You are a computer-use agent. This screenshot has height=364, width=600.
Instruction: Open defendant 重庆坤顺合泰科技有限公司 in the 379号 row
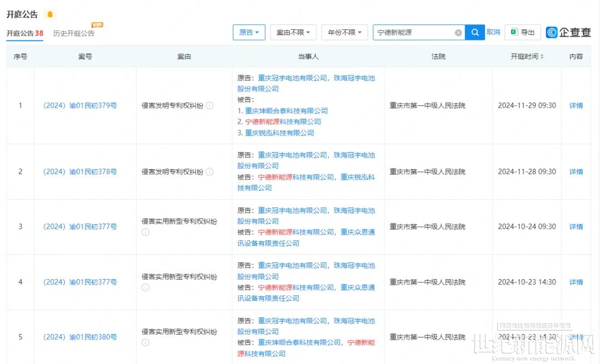coord(286,111)
